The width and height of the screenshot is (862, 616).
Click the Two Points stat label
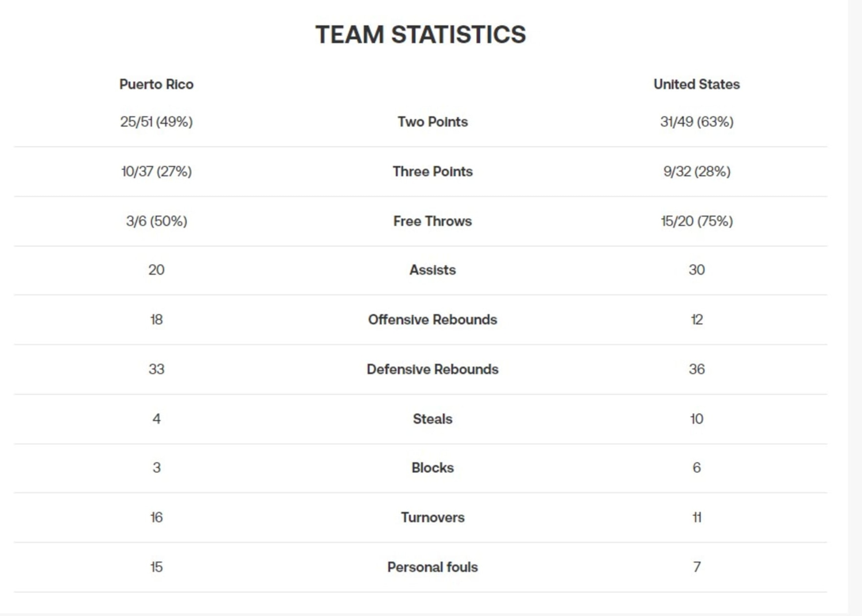(x=433, y=122)
